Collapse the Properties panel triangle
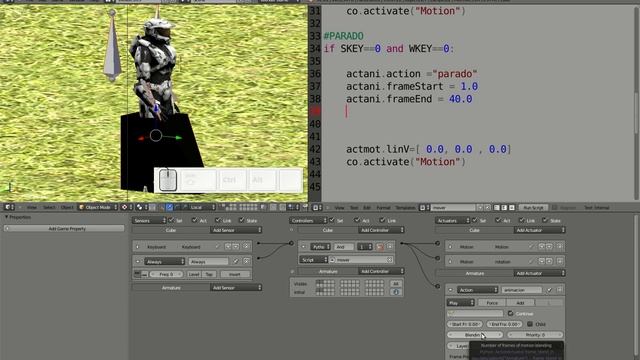The width and height of the screenshot is (640, 360). [x=7, y=217]
